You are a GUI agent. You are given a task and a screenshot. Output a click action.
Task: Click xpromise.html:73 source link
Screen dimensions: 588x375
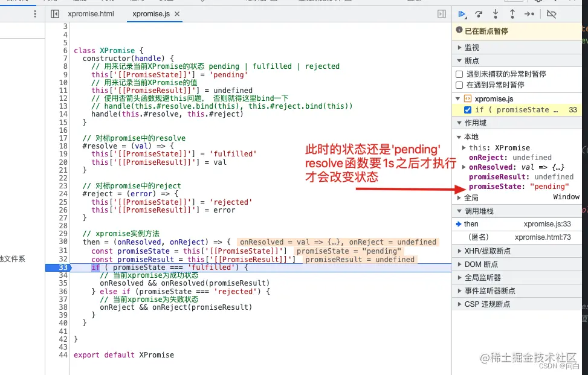coord(543,237)
